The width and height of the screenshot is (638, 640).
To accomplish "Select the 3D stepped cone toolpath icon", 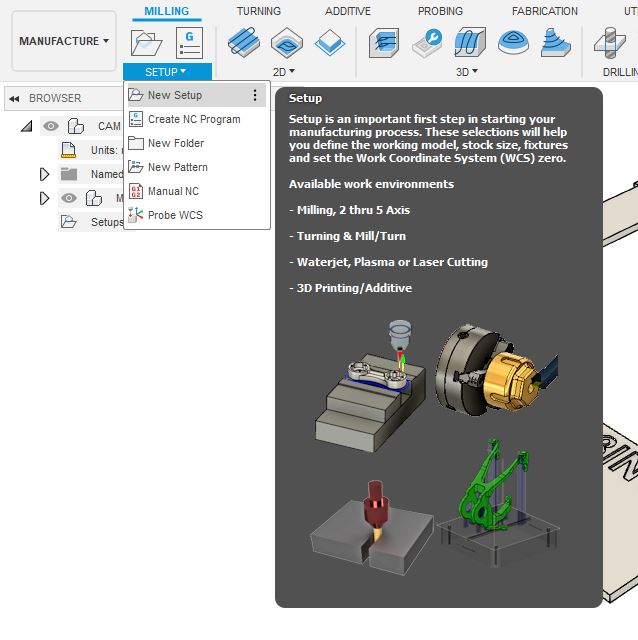I will 556,42.
